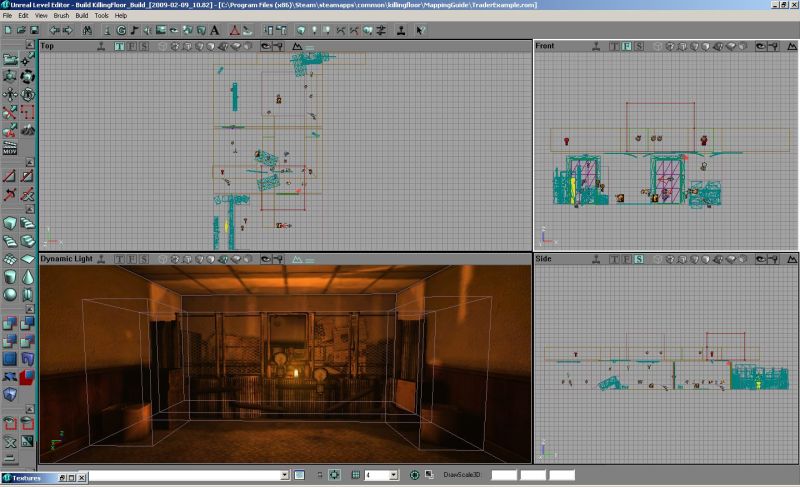Image resolution: width=800 pixels, height=487 pixels.
Task: Open the Music browser note icon
Action: [135, 31]
